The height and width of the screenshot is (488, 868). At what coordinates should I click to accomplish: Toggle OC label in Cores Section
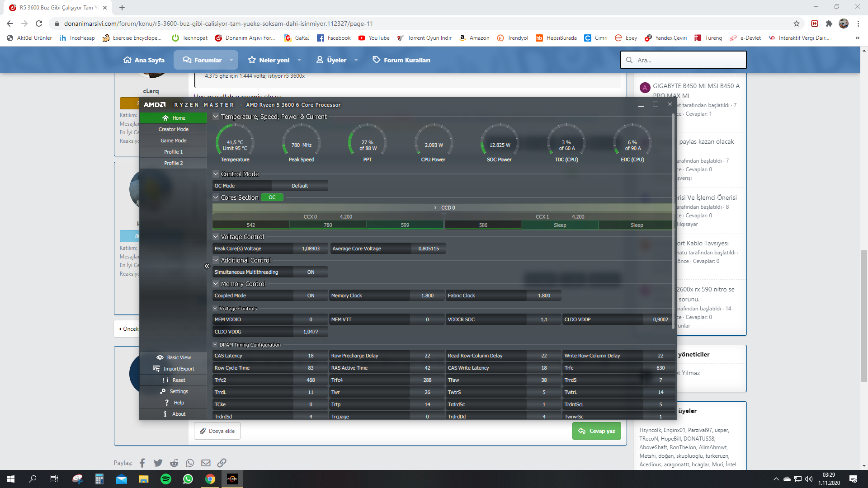[271, 197]
